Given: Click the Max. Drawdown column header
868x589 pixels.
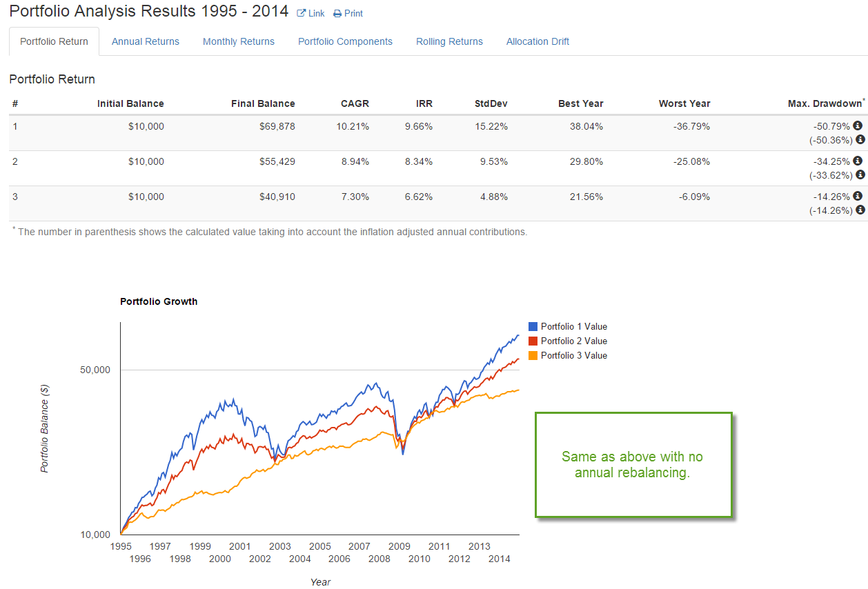Looking at the screenshot, I should point(824,103).
